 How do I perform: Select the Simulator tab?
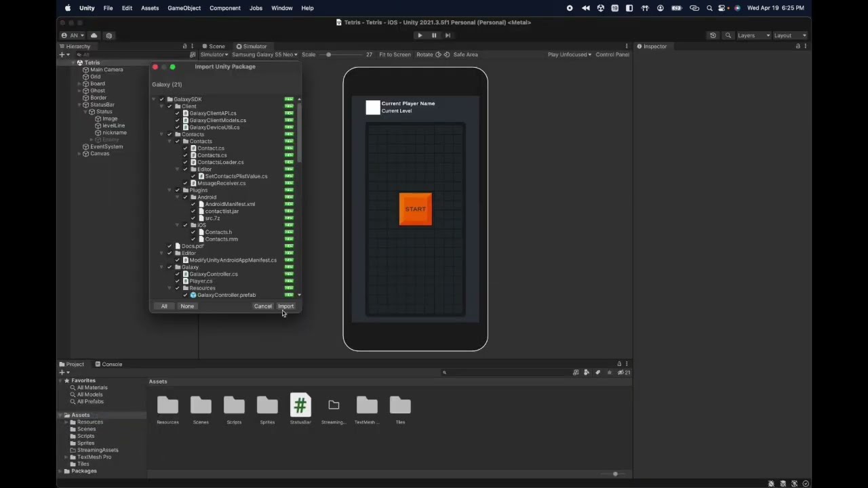[251, 46]
